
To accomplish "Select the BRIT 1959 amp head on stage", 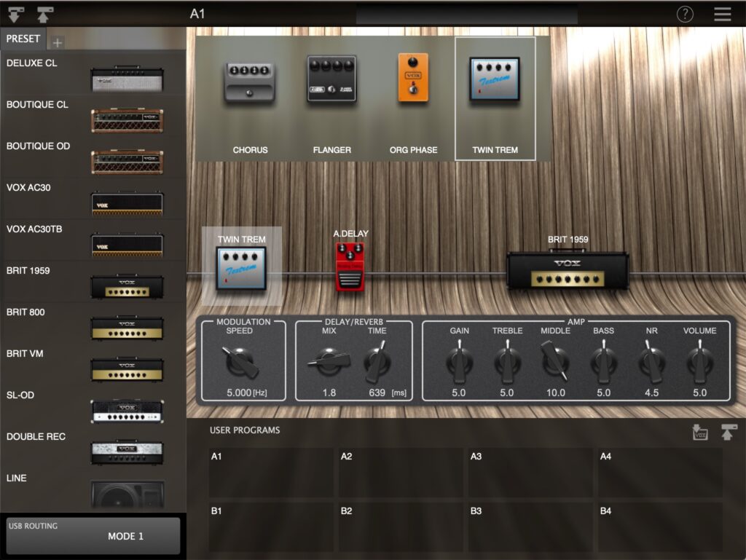I will click(568, 270).
